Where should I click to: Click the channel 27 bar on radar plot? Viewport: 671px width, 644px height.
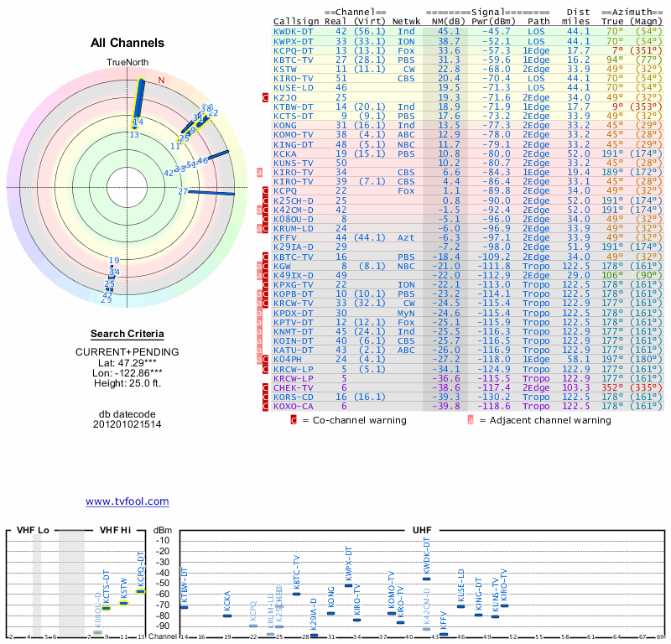tap(211, 193)
